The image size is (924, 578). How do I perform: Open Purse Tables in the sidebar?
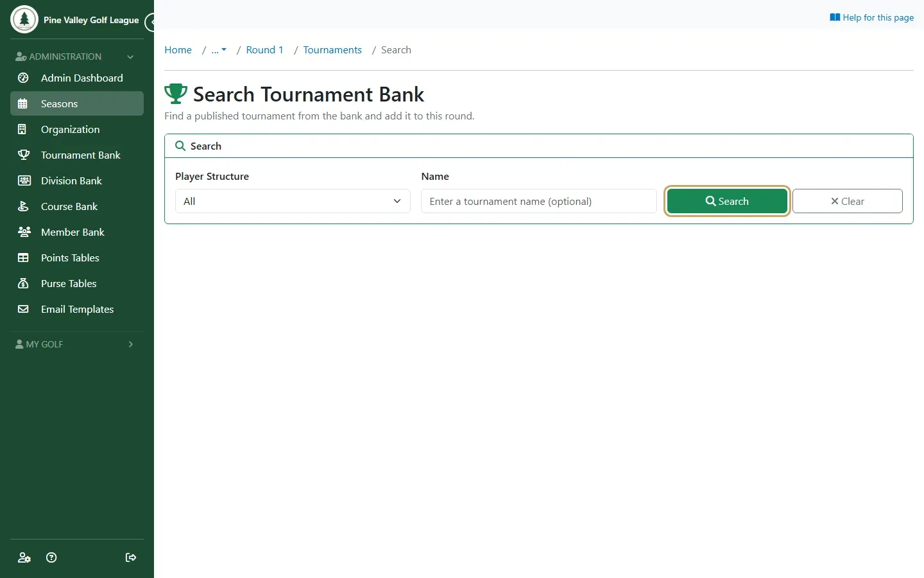pyautogui.click(x=77, y=283)
